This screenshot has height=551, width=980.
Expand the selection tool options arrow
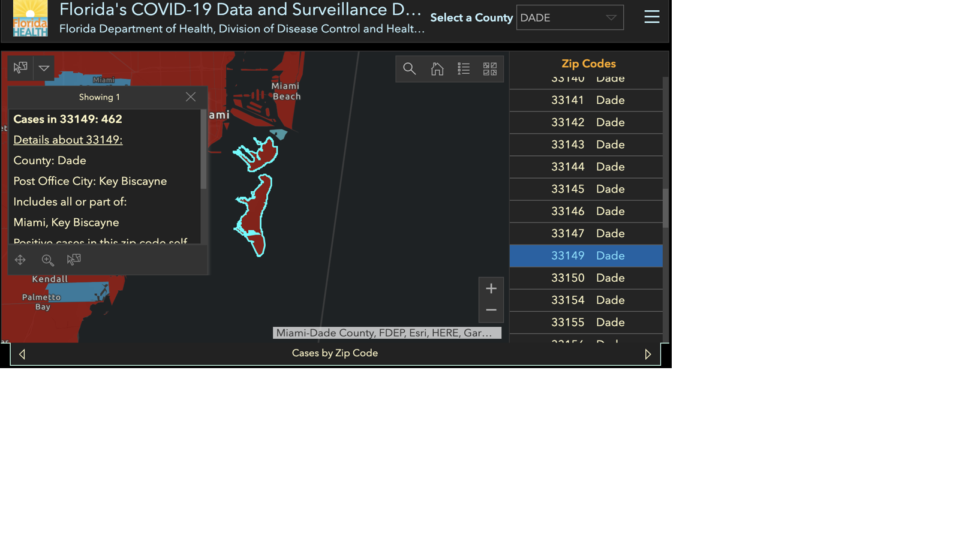(x=44, y=68)
